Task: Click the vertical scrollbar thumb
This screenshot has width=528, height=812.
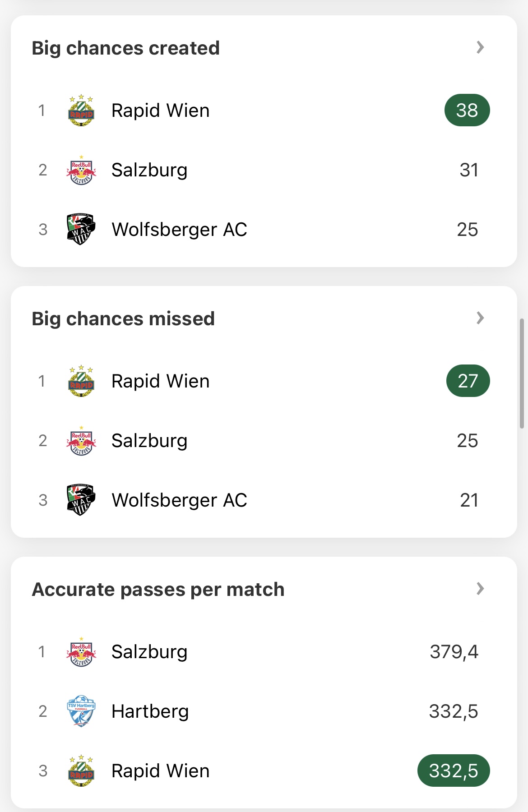Action: pos(522,374)
